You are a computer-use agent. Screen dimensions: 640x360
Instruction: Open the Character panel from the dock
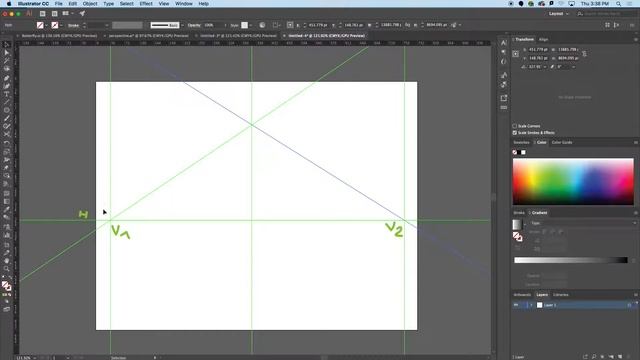coord(504,43)
